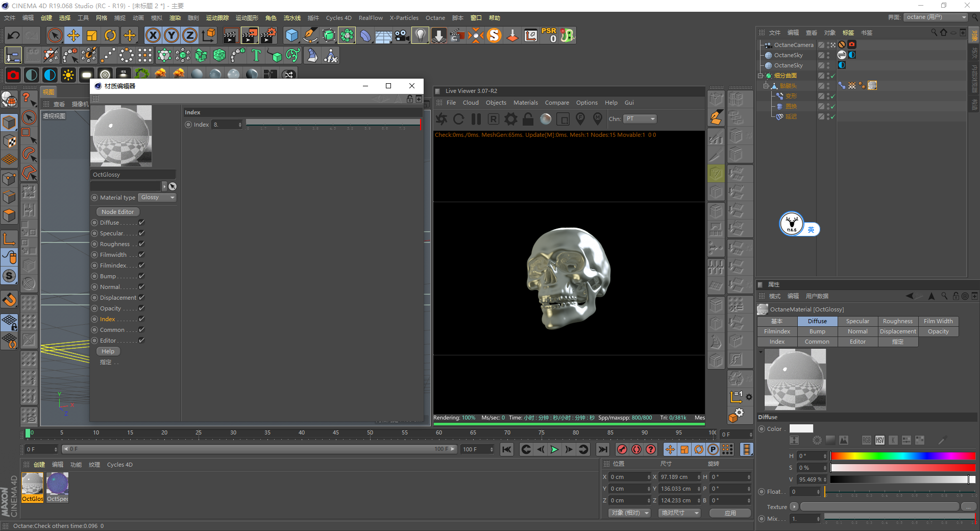Open the Material type Glossy dropdown
This screenshot has width=980, height=531.
click(158, 198)
